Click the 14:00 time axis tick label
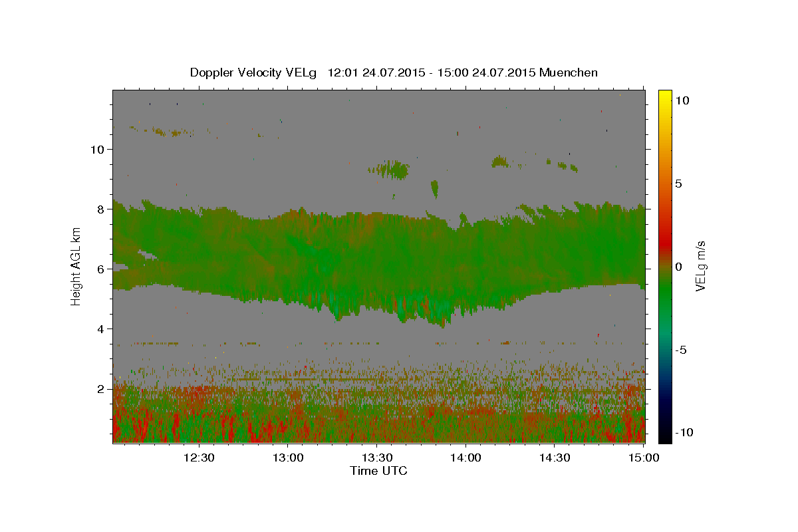Viewport: 798px width, 532px height. [x=466, y=458]
